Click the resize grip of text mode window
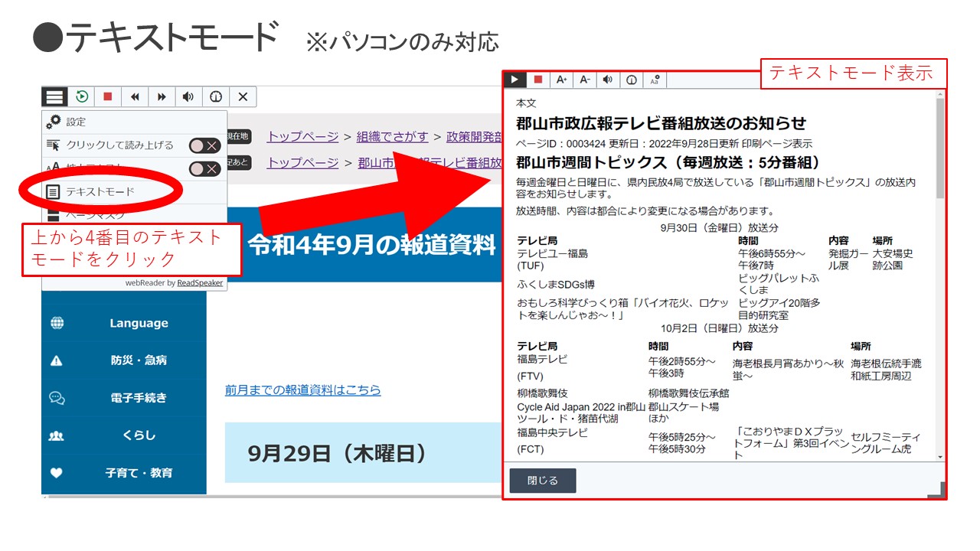The height and width of the screenshot is (551, 980). 936,491
